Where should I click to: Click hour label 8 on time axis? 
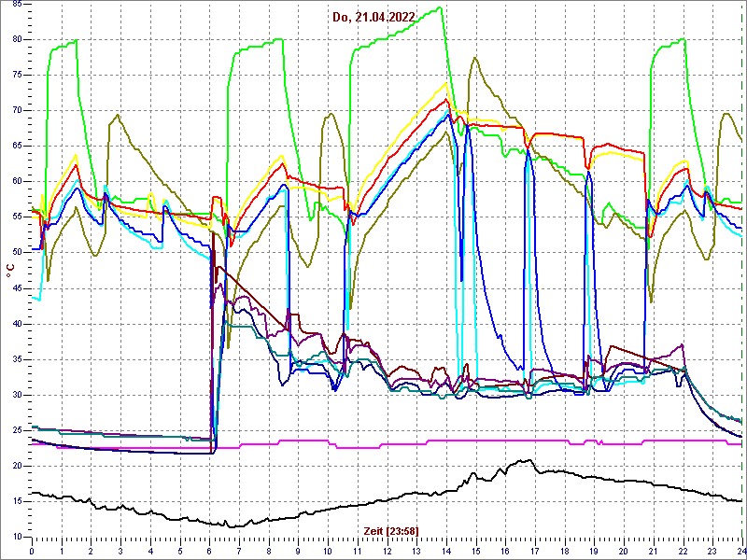click(269, 551)
